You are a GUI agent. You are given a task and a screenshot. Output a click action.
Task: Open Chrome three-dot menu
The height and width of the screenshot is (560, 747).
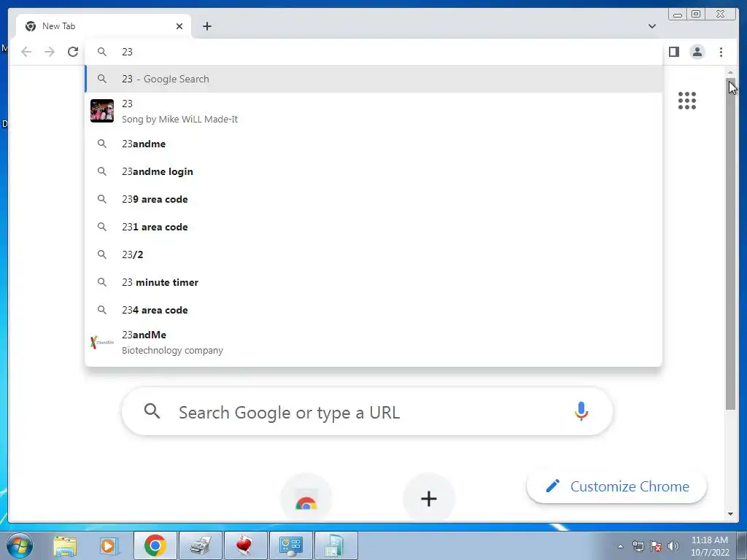721,52
